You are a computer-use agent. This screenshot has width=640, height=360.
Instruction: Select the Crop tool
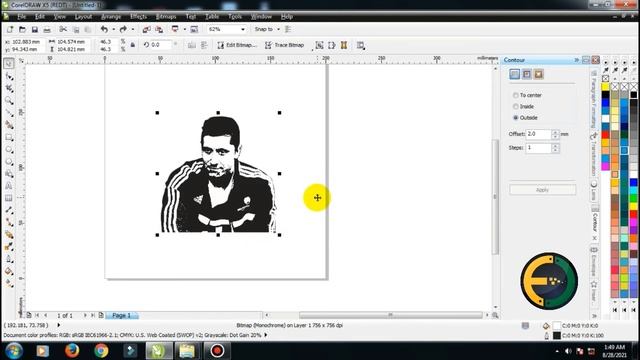pyautogui.click(x=9, y=88)
